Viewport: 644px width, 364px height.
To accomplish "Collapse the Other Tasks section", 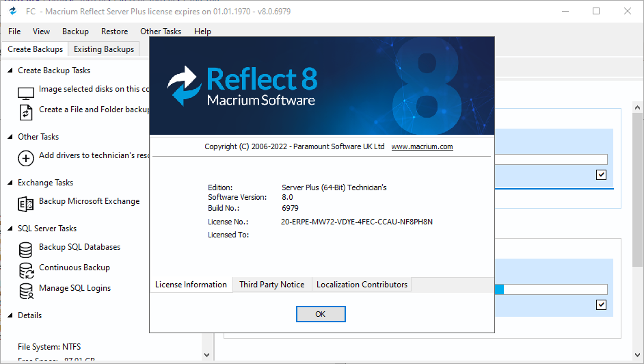I will click(10, 137).
